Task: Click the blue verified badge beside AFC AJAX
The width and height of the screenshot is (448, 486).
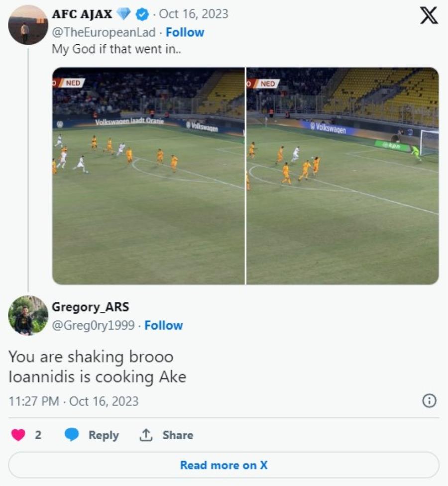Action: click(x=142, y=14)
